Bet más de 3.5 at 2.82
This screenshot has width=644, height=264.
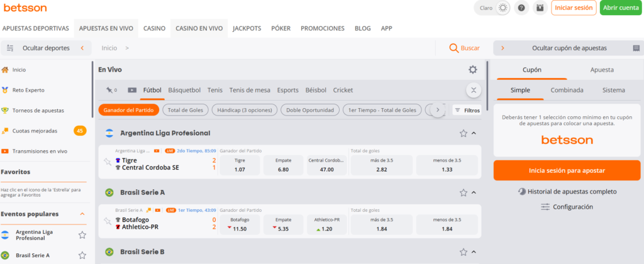(x=382, y=165)
